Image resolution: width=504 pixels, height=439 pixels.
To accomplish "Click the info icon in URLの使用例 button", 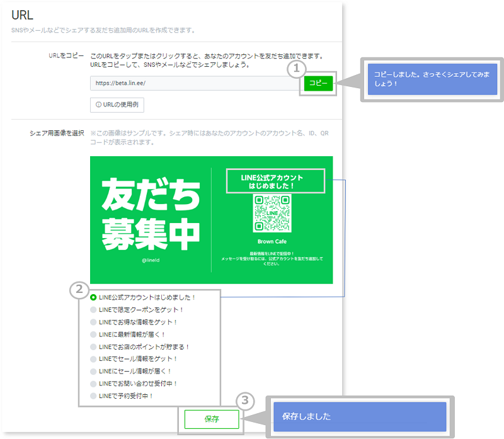I will 99,105.
